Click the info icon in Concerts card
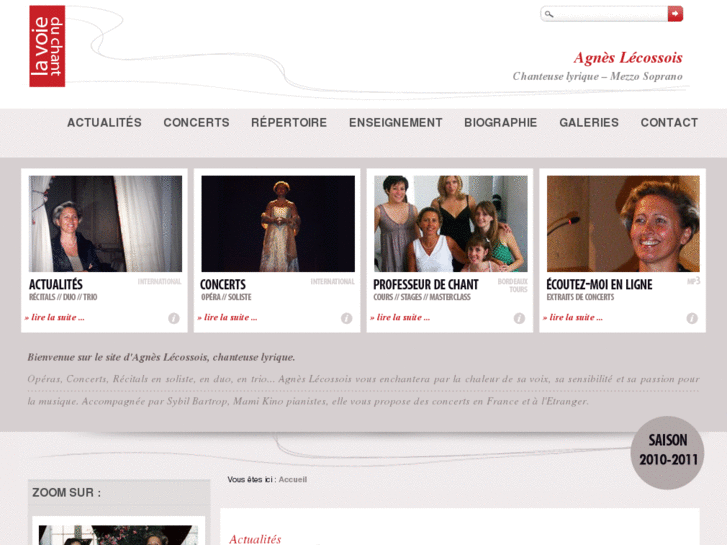The image size is (727, 545). (347, 318)
